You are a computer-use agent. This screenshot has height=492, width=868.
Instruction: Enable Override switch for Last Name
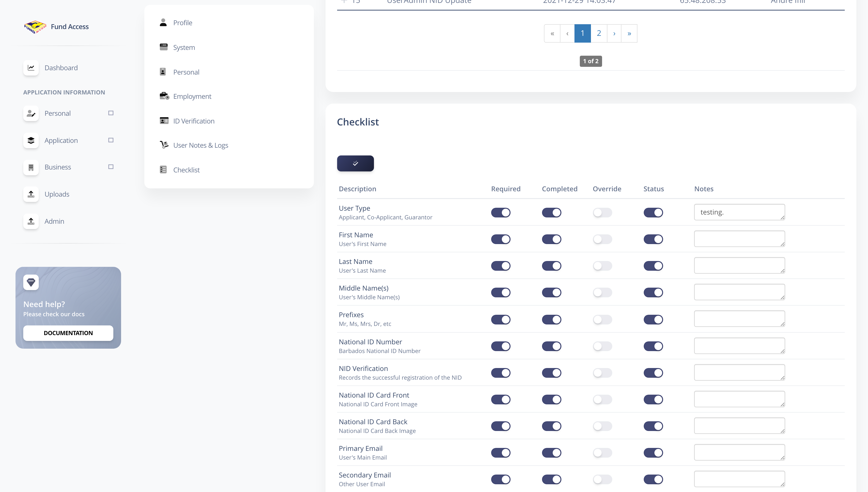(602, 266)
